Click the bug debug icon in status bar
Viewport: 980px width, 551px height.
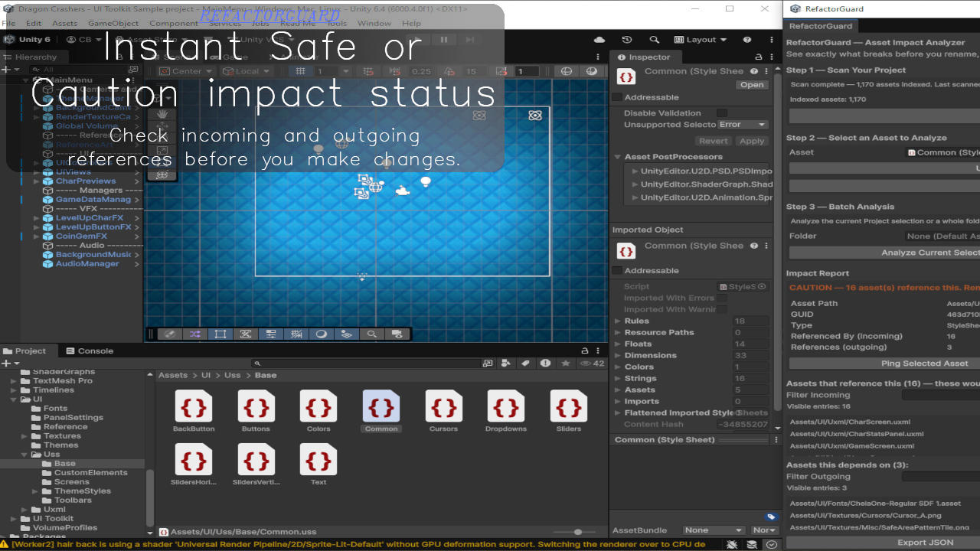pos(733,544)
